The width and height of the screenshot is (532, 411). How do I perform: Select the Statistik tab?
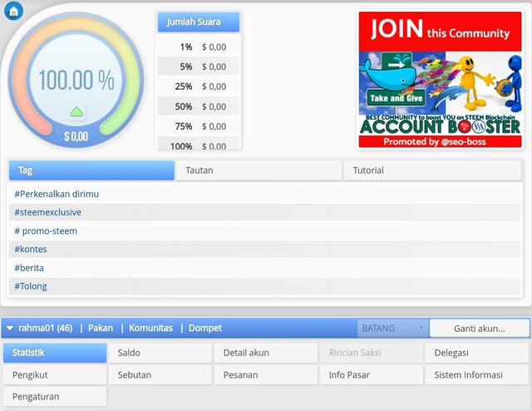pyautogui.click(x=55, y=353)
